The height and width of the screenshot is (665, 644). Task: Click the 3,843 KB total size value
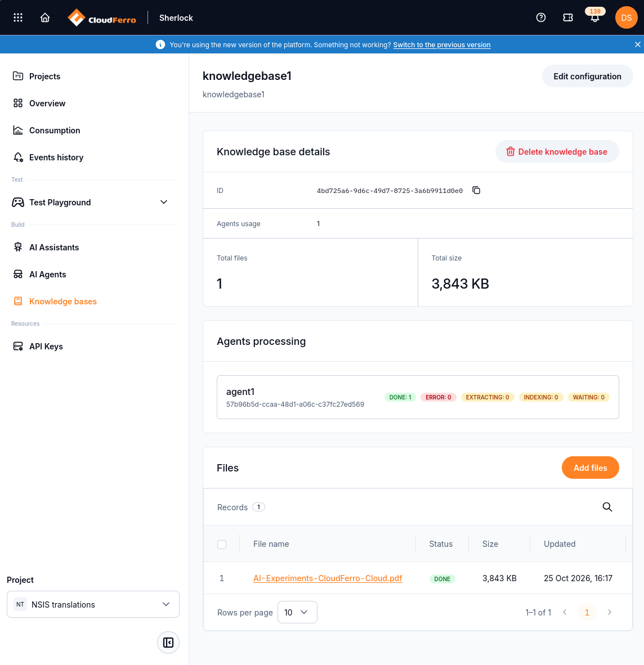click(460, 284)
